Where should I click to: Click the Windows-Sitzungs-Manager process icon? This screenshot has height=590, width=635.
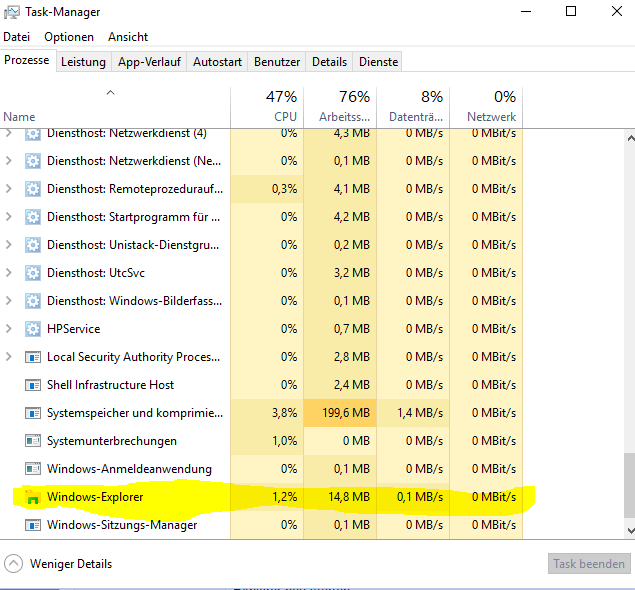33,525
